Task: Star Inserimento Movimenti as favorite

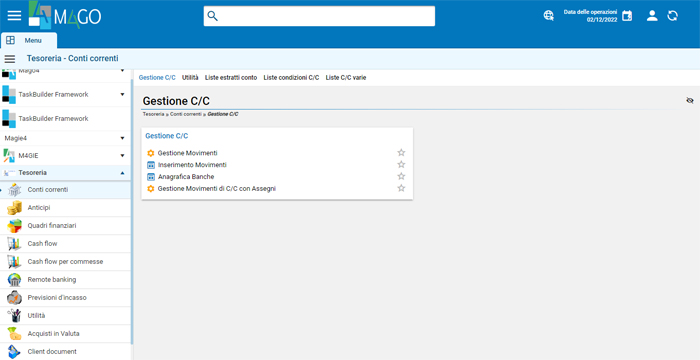Action: click(401, 164)
